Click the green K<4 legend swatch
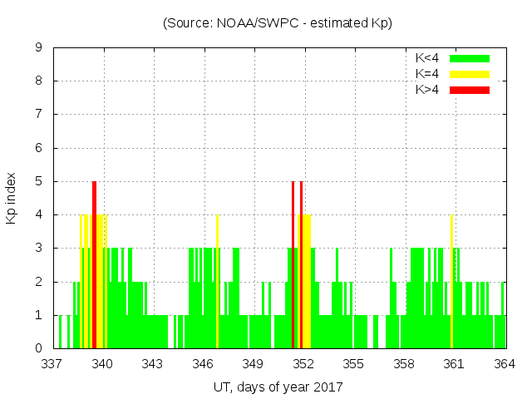This screenshot has width=532, height=399. [470, 58]
